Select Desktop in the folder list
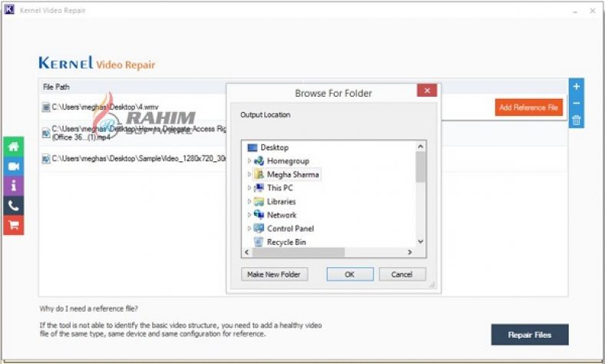Viewport: 605px width, 364px height. click(x=274, y=147)
